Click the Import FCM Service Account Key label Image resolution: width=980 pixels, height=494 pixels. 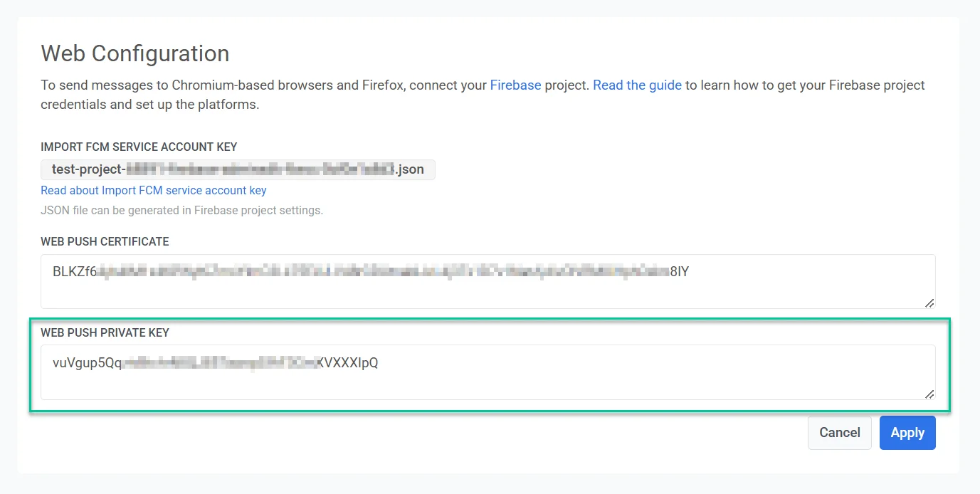(139, 147)
